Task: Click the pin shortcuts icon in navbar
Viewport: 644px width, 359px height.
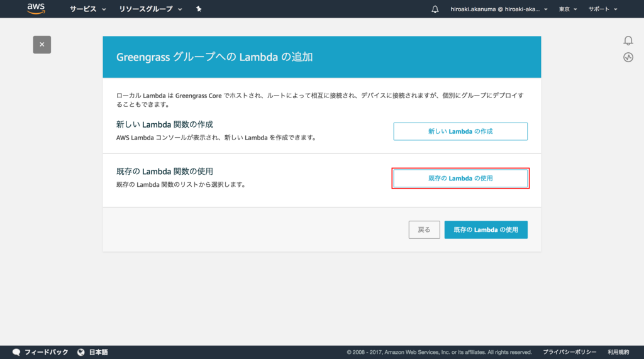Action: click(199, 9)
